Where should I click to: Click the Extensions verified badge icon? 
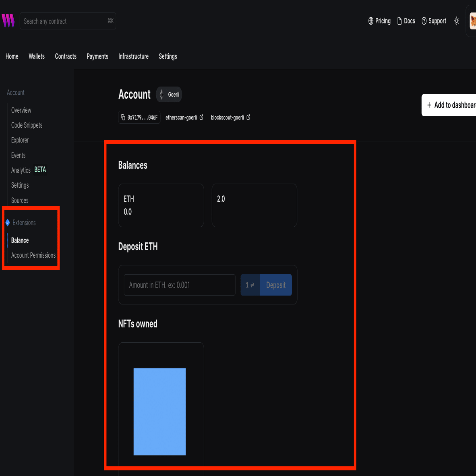(x=8, y=223)
